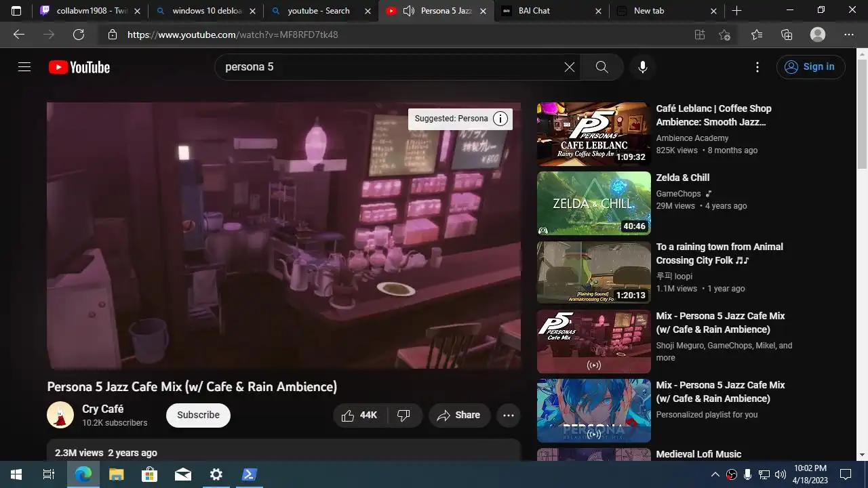The width and height of the screenshot is (868, 488).
Task: Add this page to favorites
Action: click(x=724, y=35)
